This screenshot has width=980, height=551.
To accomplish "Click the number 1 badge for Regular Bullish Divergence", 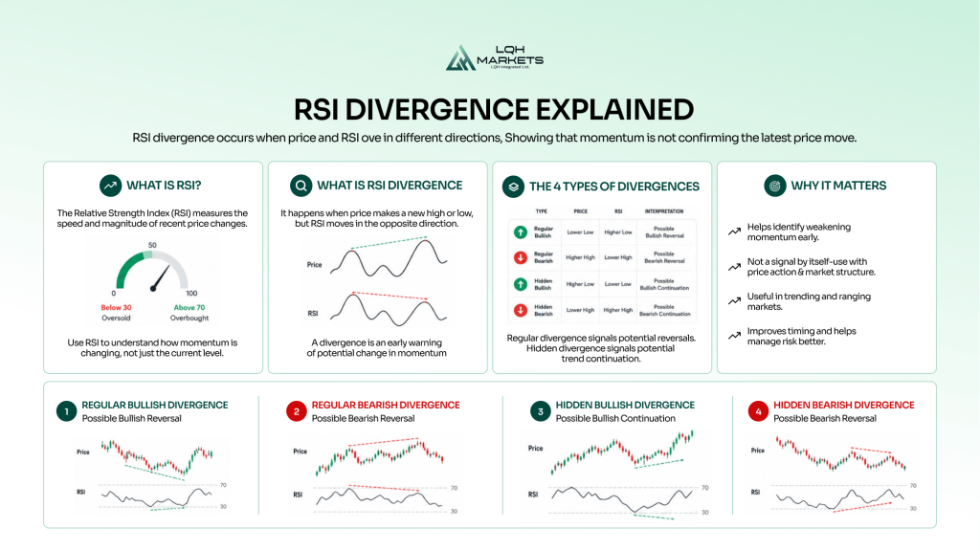I will pos(66,411).
